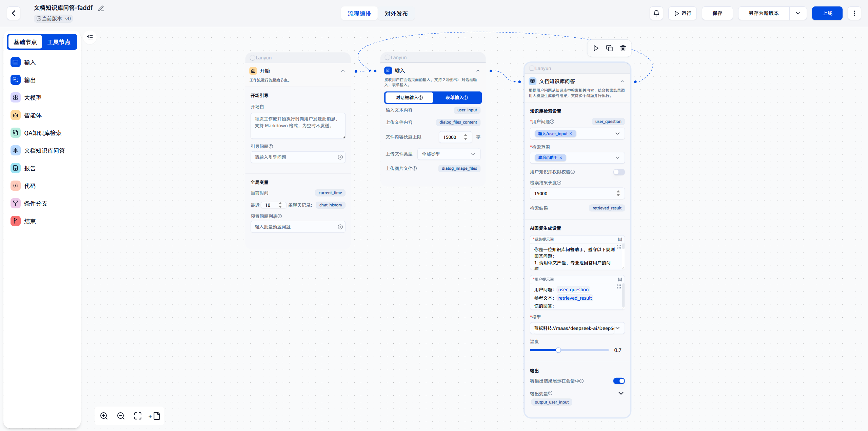Select the 代码 node icon
This screenshot has height=431, width=868.
(x=16, y=186)
